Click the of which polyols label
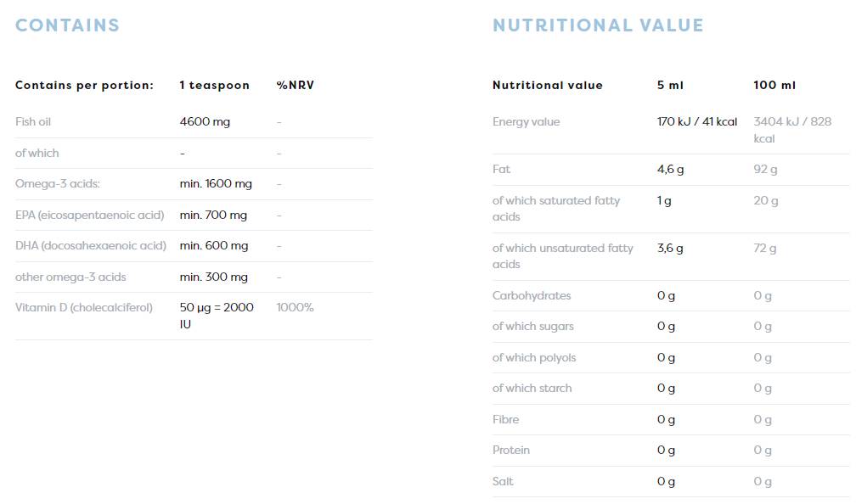 [x=534, y=358]
